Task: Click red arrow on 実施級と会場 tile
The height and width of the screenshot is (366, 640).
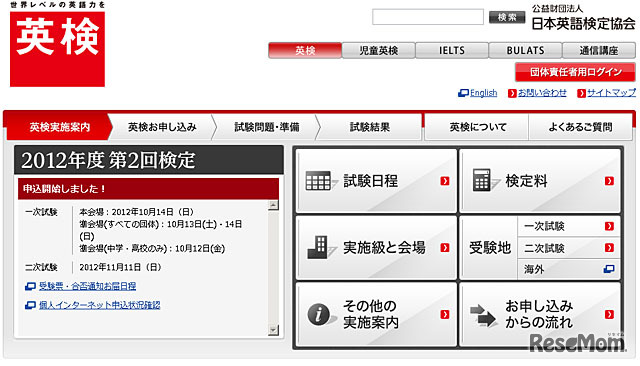Action: 445,248
